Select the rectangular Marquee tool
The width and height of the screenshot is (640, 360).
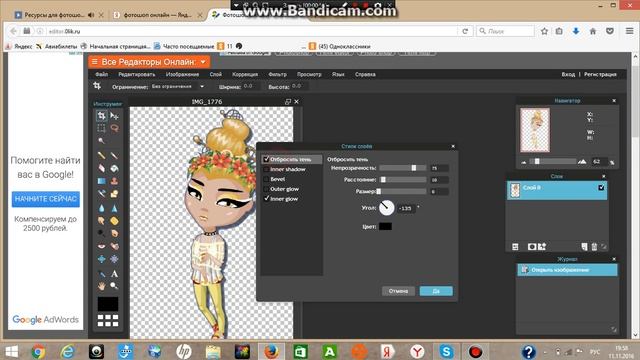101,129
